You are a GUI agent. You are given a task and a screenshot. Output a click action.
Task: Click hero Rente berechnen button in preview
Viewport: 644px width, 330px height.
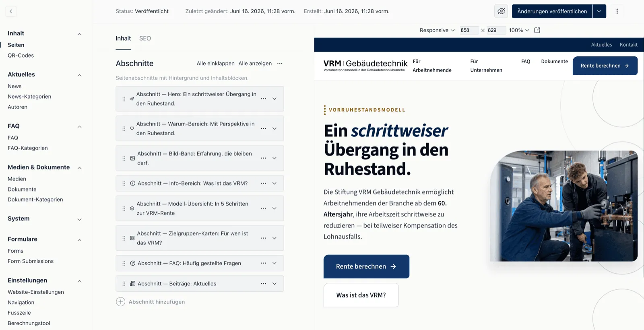(x=366, y=266)
